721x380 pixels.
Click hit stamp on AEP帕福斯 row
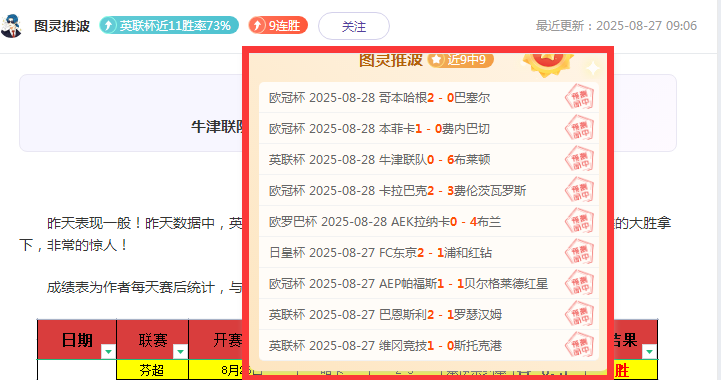click(x=579, y=283)
